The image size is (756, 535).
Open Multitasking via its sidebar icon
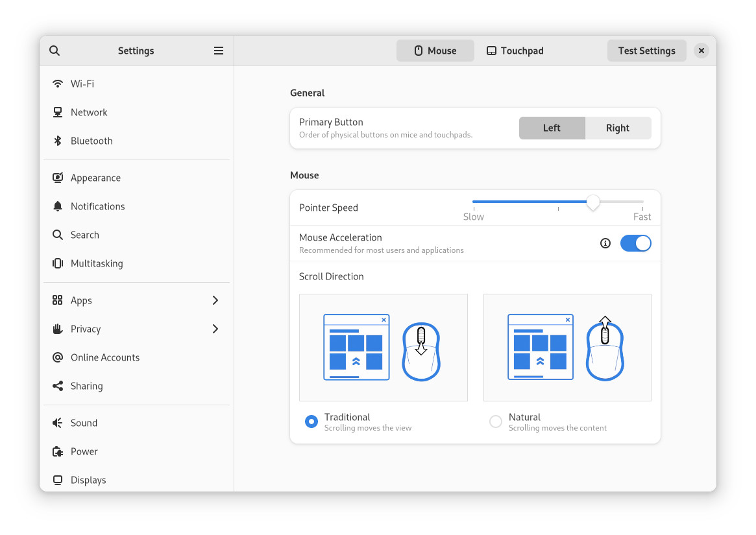[x=58, y=263]
